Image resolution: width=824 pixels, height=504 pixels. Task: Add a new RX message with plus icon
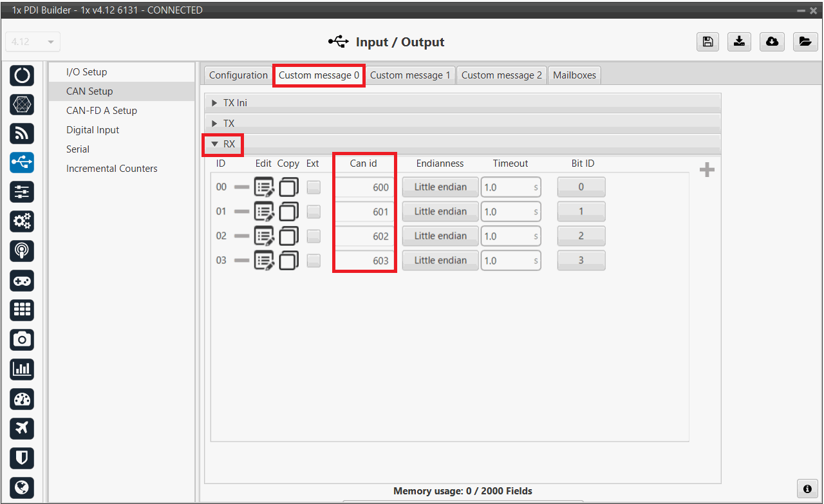[x=707, y=170]
